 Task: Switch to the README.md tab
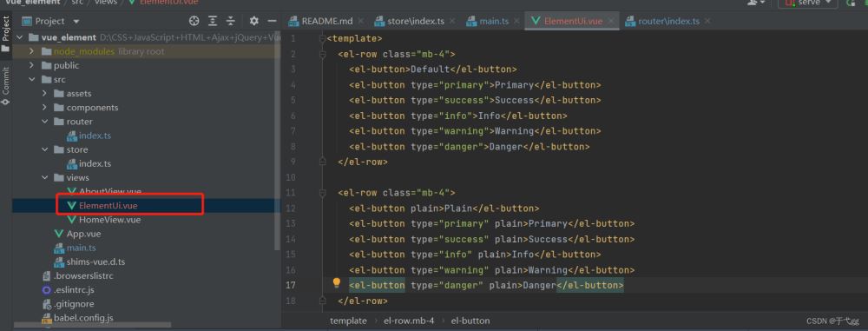coord(326,21)
